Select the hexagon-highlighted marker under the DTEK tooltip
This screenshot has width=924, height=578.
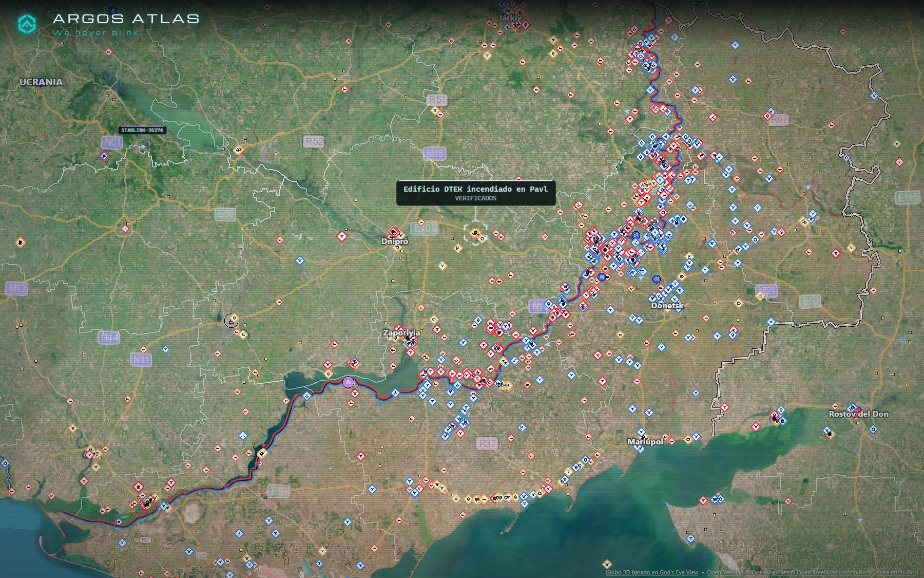click(x=476, y=233)
